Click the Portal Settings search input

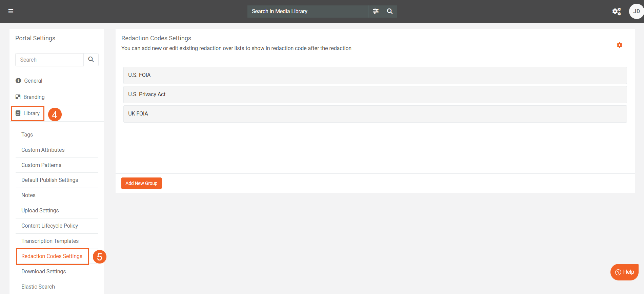pos(49,60)
